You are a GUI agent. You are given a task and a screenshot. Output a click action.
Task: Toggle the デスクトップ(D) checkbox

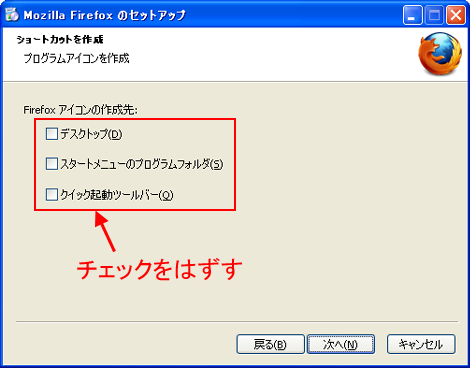(52, 134)
